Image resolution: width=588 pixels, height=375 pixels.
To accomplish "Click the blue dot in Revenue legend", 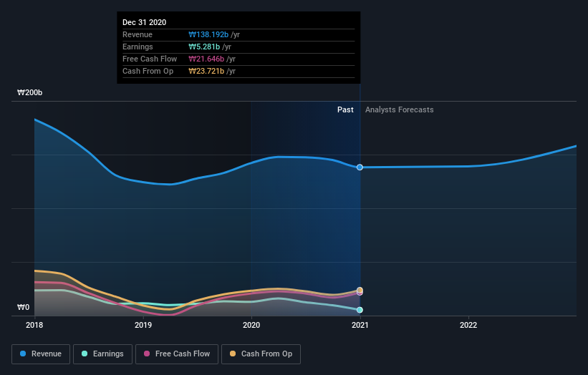I will coord(23,354).
